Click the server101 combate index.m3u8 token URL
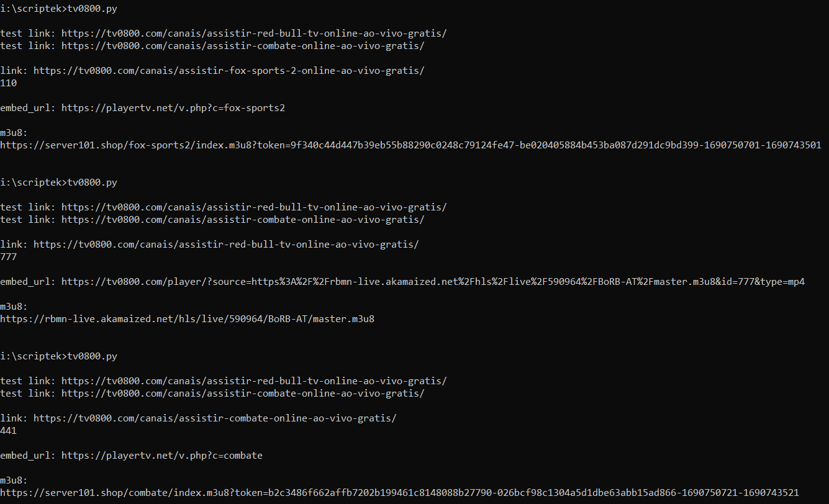This screenshot has width=829, height=504. point(399,493)
